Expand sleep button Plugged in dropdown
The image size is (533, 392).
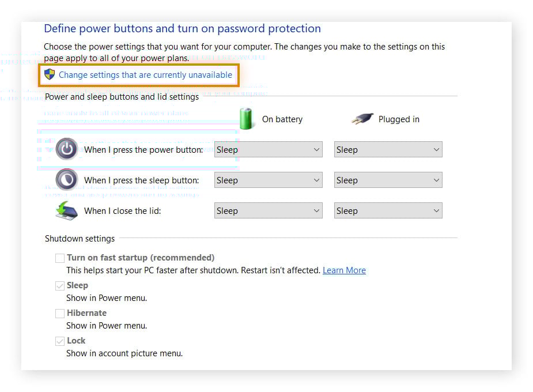click(x=388, y=180)
